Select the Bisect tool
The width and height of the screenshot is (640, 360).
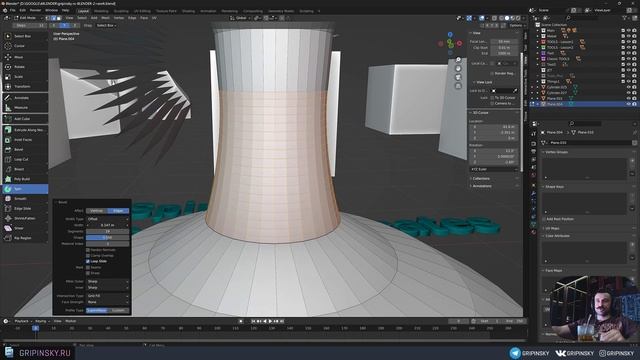[x=25, y=169]
